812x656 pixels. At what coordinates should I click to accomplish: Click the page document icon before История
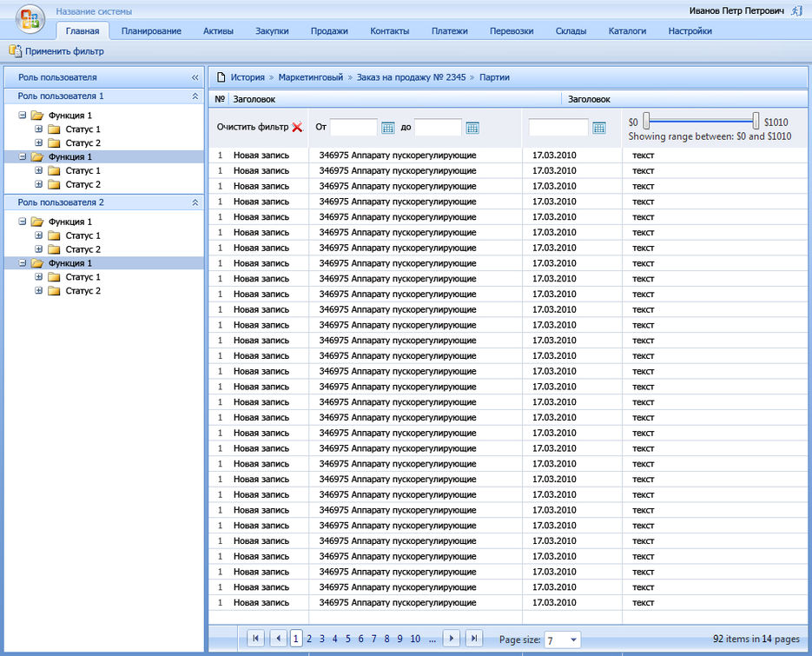(x=221, y=77)
